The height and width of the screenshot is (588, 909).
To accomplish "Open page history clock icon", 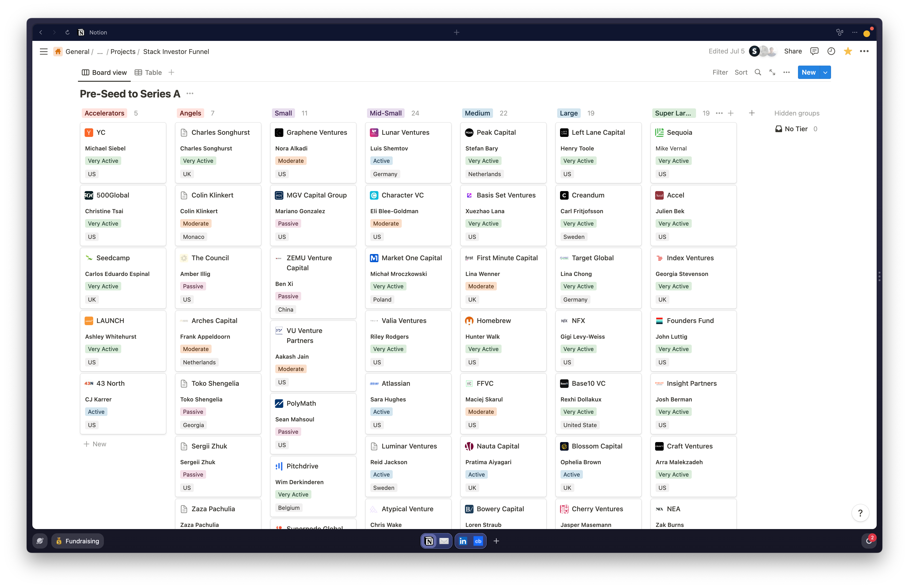I will [x=831, y=51].
